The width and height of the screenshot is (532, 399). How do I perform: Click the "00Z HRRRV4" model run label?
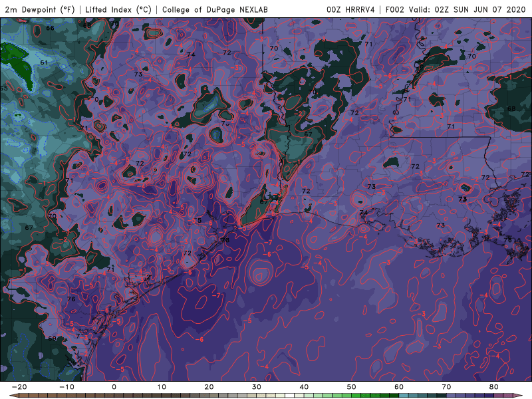point(350,10)
